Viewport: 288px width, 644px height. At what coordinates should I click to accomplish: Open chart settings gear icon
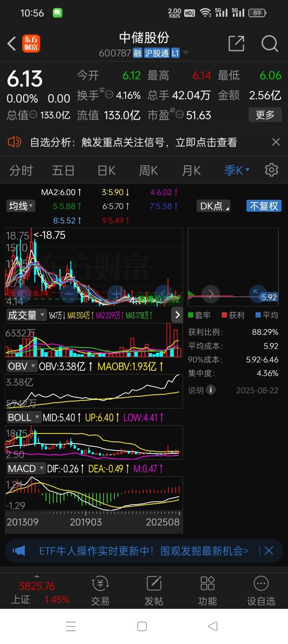[272, 170]
